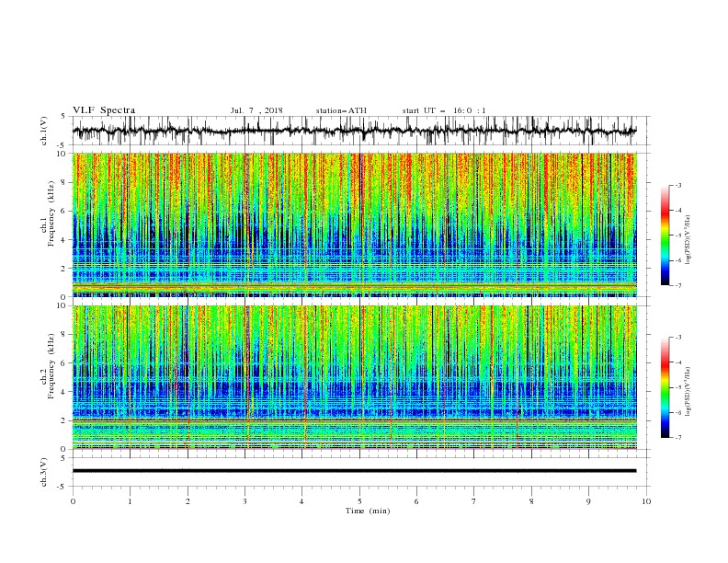The image size is (728, 563).
Task: Click the ch.2 spectrogram panel
Action: [x=355, y=377]
